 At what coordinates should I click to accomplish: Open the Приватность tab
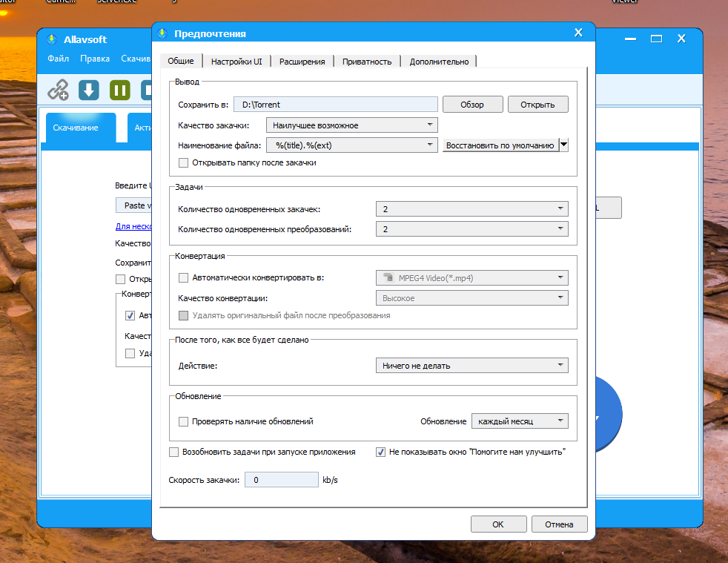[x=367, y=62]
